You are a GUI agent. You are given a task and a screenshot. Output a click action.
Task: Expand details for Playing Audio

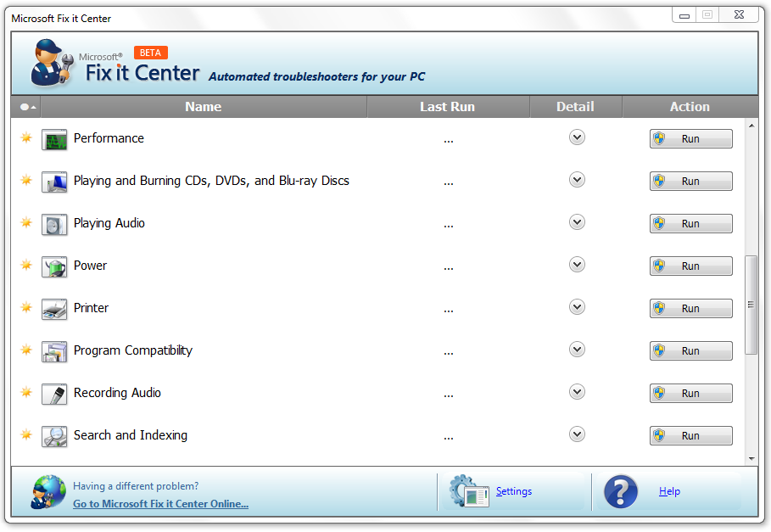point(577,222)
